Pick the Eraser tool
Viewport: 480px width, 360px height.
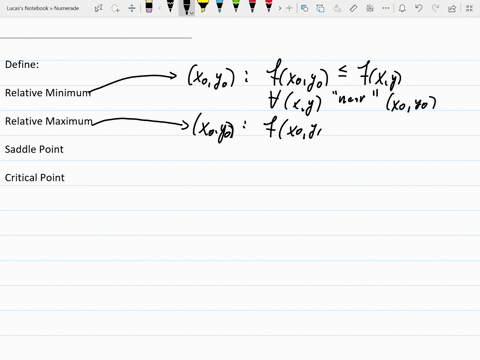point(149,7)
